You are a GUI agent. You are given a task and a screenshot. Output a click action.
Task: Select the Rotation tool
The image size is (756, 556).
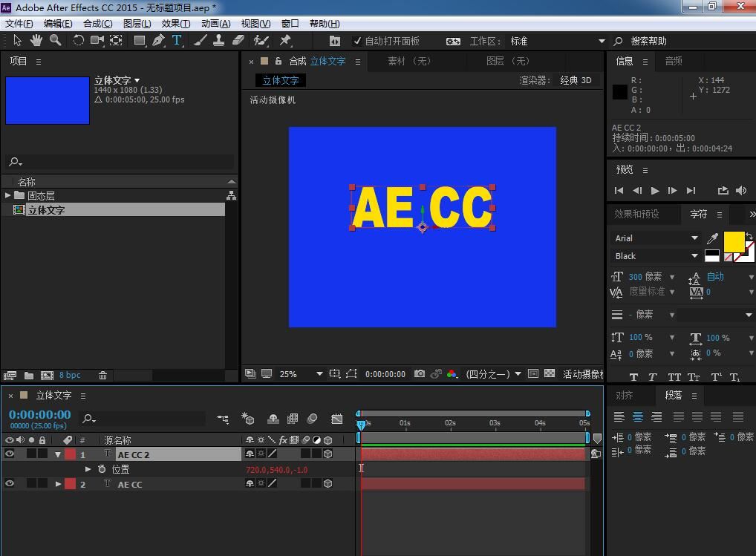(x=78, y=41)
